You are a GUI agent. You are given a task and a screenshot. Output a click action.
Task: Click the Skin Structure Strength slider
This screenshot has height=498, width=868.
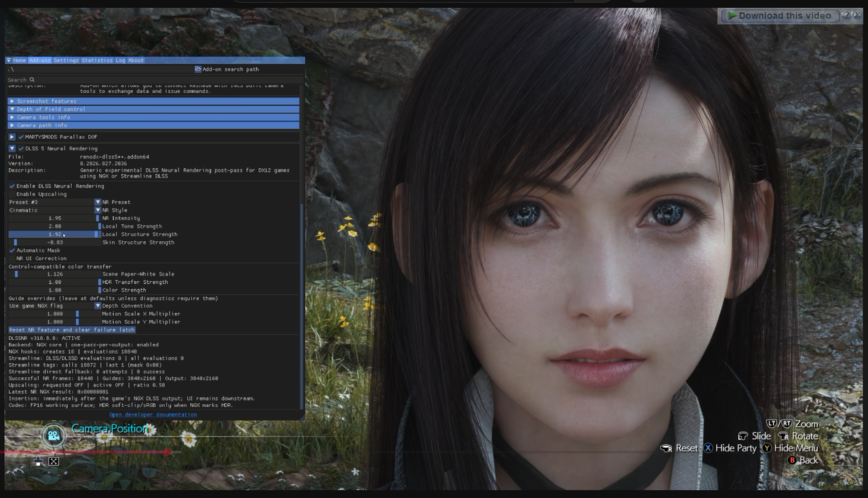coord(54,242)
